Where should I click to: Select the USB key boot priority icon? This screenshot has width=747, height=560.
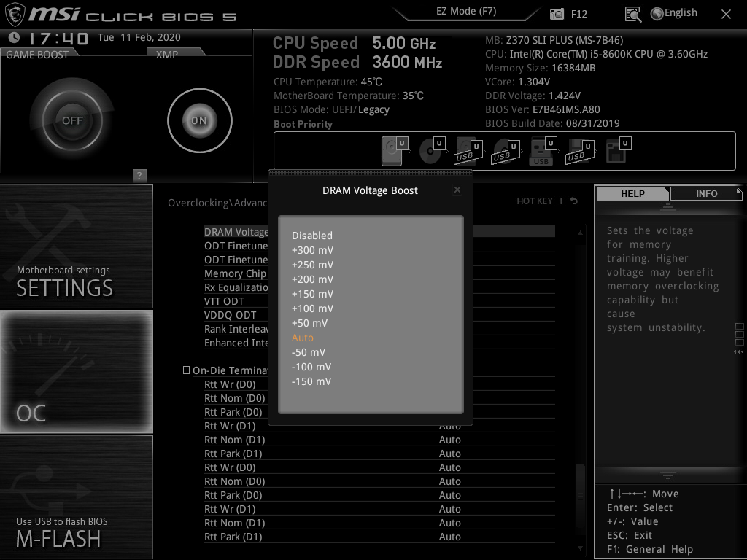[543, 151]
